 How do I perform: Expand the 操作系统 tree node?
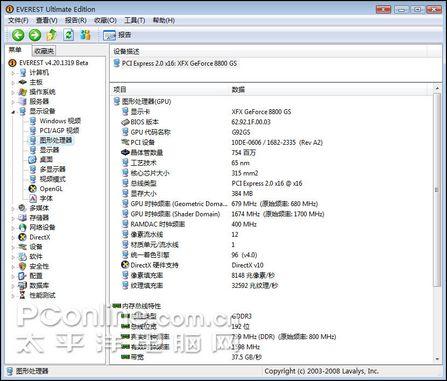(x=13, y=92)
